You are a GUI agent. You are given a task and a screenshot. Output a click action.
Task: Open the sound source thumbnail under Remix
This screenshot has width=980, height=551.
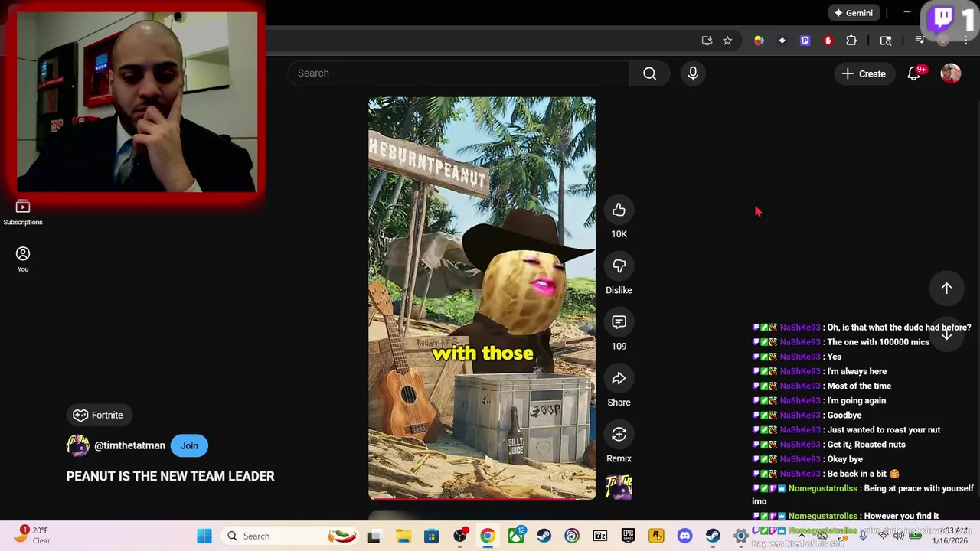click(x=619, y=487)
